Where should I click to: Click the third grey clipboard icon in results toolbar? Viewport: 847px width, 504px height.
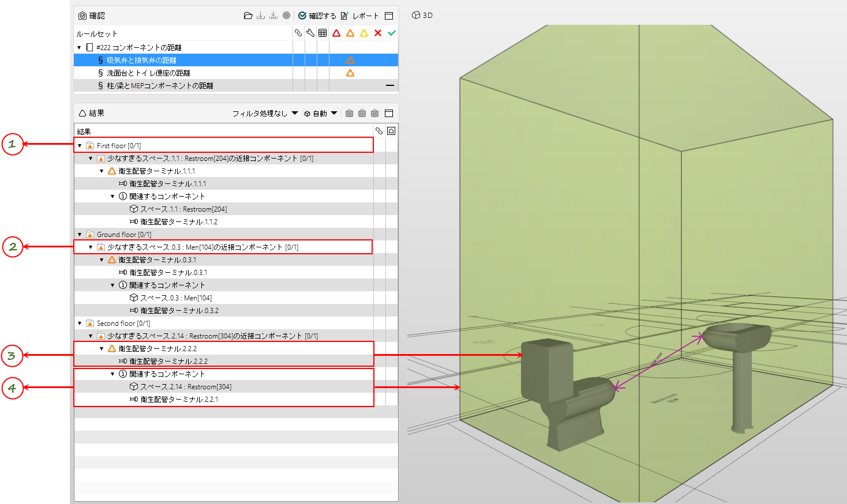click(374, 113)
